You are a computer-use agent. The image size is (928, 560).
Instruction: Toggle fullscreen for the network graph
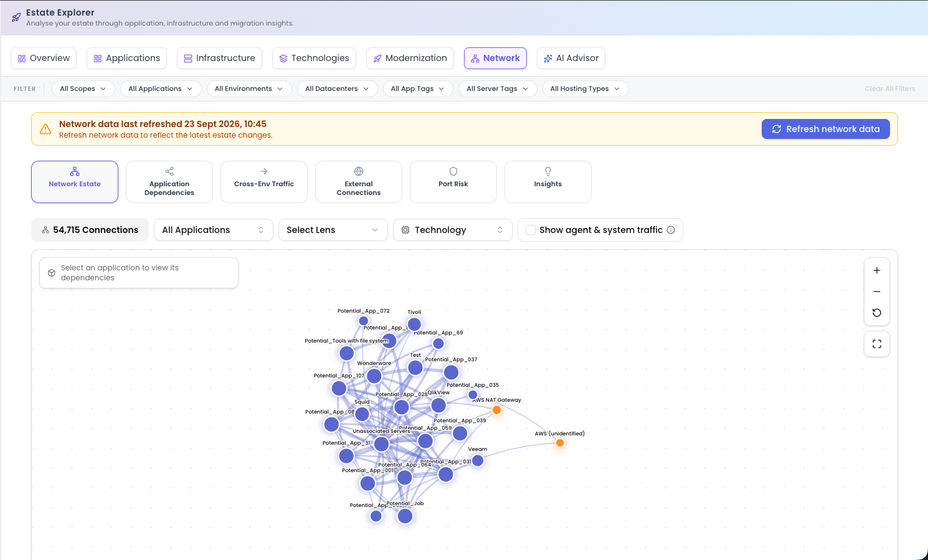coord(877,344)
